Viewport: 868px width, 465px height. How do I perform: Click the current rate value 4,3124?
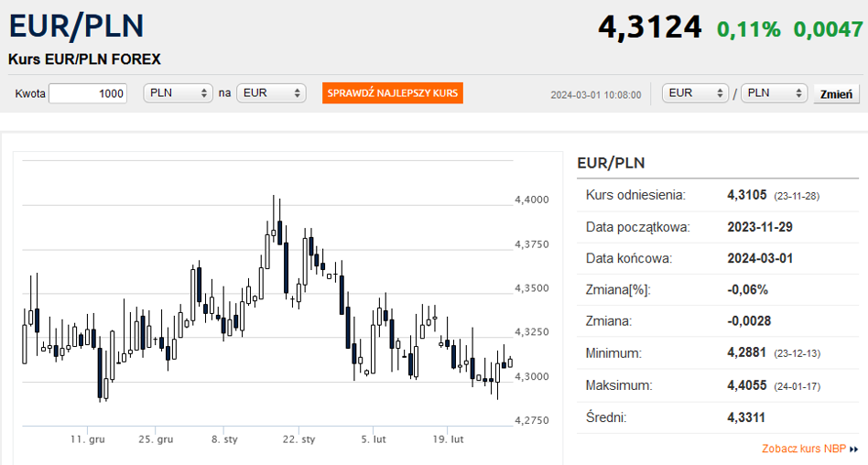pos(650,27)
